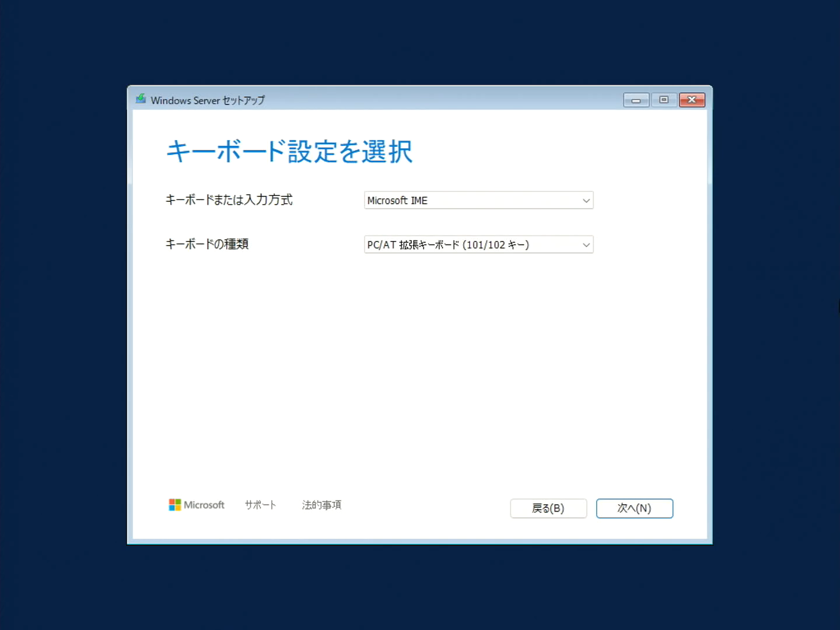Minimize the Windows Server セットアップ window
Image resolution: width=840 pixels, height=630 pixels.
coord(636,100)
